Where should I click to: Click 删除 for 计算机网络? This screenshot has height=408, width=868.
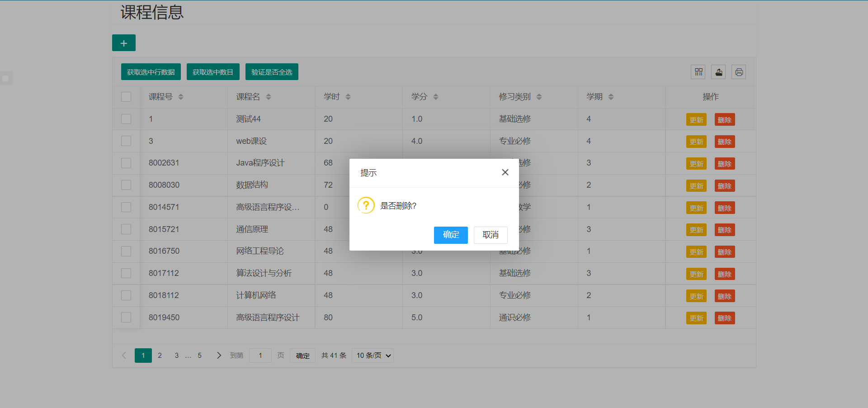[725, 296]
